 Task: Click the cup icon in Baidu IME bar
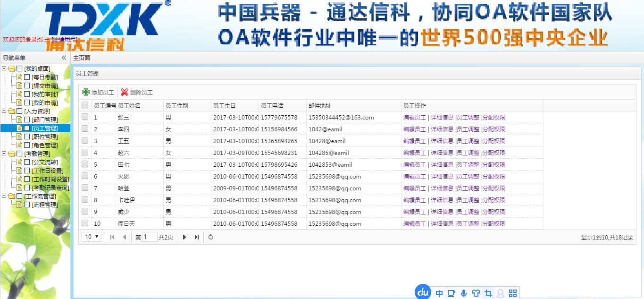pyautogui.click(x=452, y=293)
